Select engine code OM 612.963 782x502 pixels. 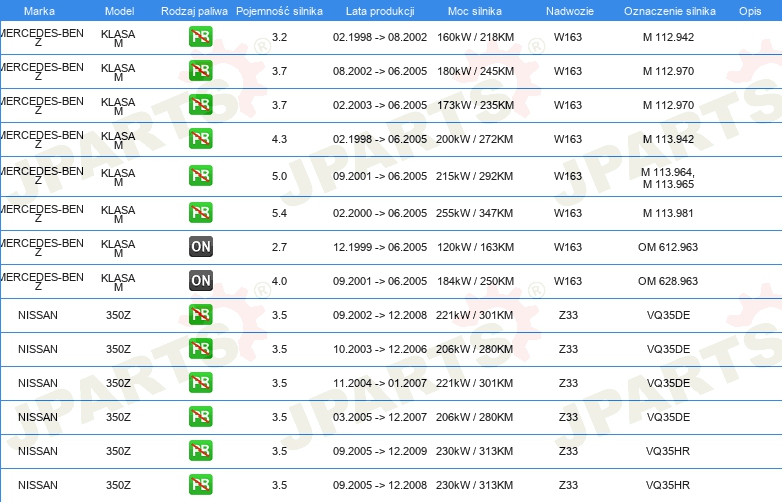coord(668,247)
